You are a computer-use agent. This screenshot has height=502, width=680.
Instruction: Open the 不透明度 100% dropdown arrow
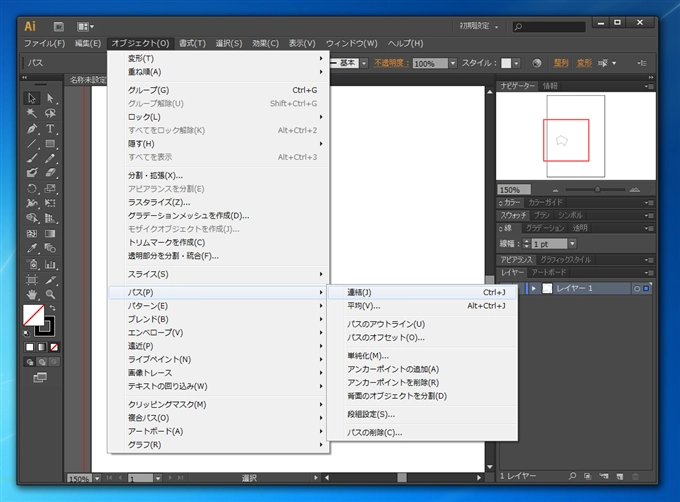[x=453, y=63]
